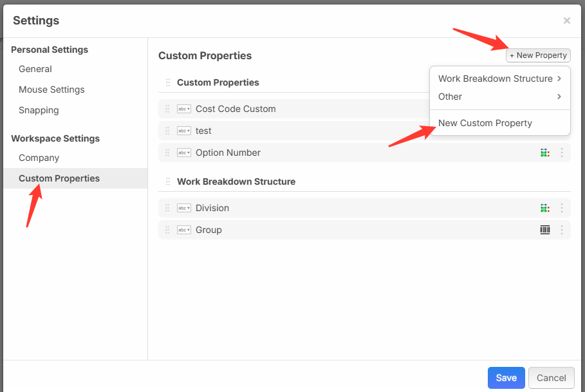Viewport: 585px width, 392px height.
Task: Click the + New Property button
Action: pyautogui.click(x=538, y=55)
